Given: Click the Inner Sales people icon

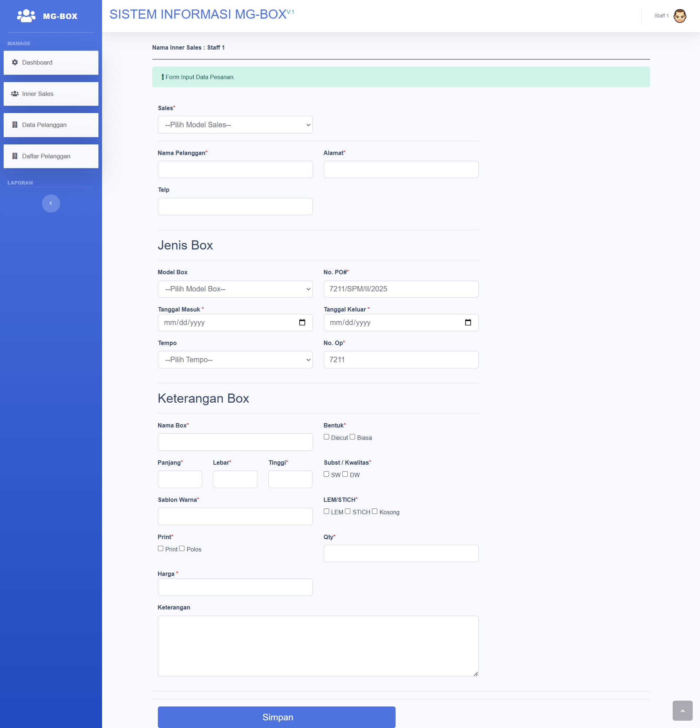Looking at the screenshot, I should click(15, 94).
